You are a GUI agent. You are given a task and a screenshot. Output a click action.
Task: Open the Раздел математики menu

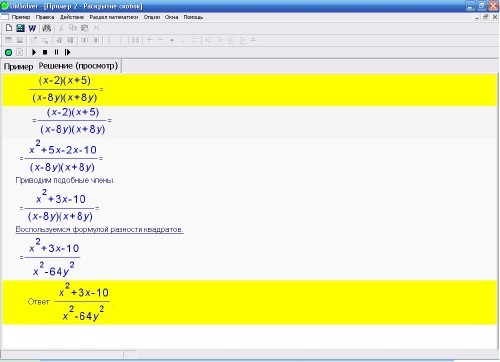114,17
